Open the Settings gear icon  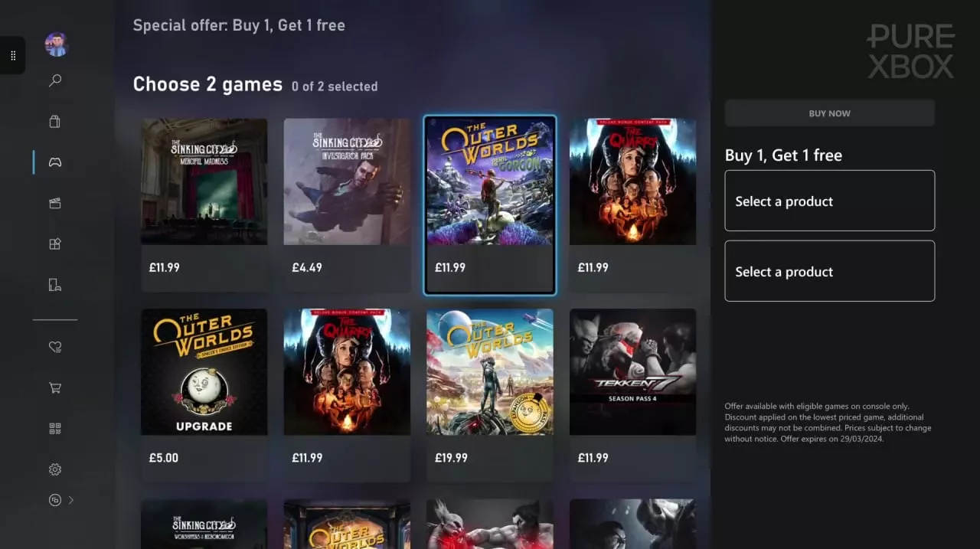pos(55,469)
